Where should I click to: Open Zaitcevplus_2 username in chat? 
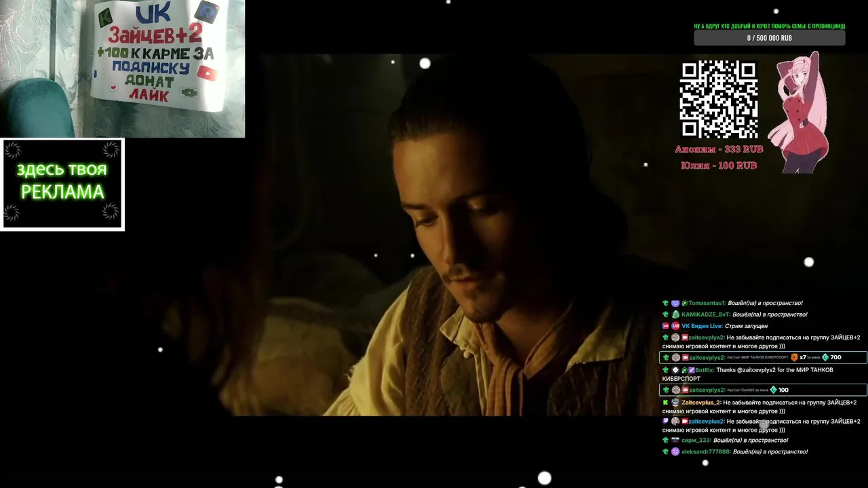click(701, 403)
